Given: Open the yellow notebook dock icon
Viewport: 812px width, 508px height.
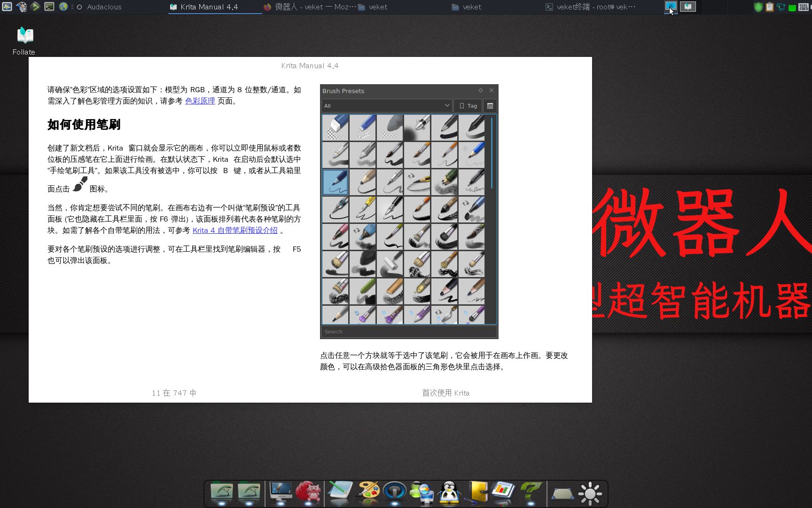Looking at the screenshot, I should click(476, 493).
